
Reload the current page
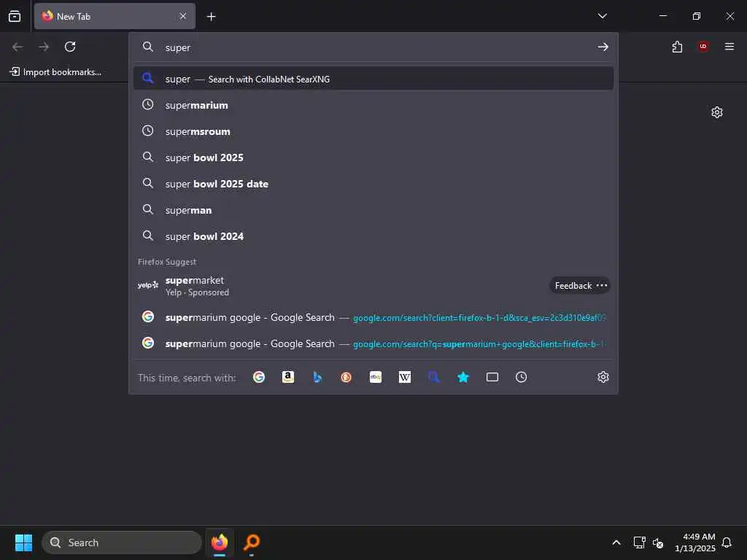pyautogui.click(x=70, y=47)
